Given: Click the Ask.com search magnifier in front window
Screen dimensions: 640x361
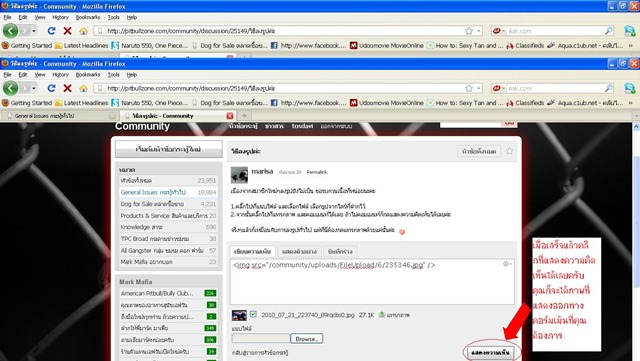Looking at the screenshot, I should click(x=609, y=88).
